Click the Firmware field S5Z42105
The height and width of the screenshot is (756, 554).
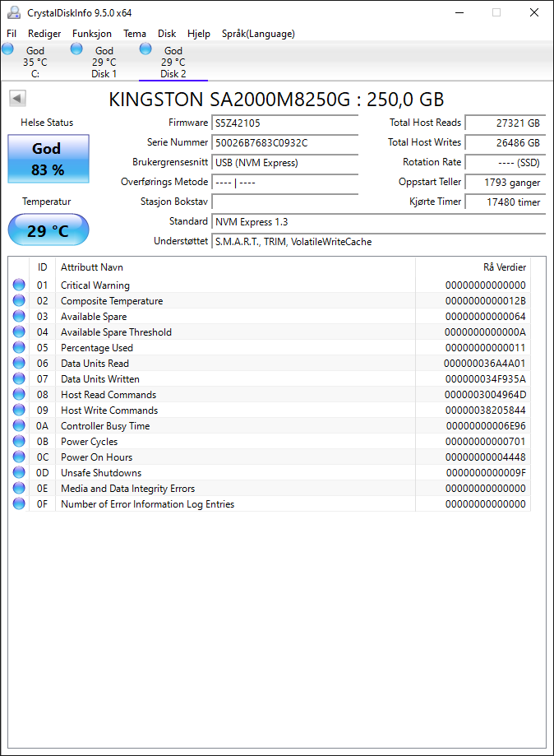tap(284, 123)
